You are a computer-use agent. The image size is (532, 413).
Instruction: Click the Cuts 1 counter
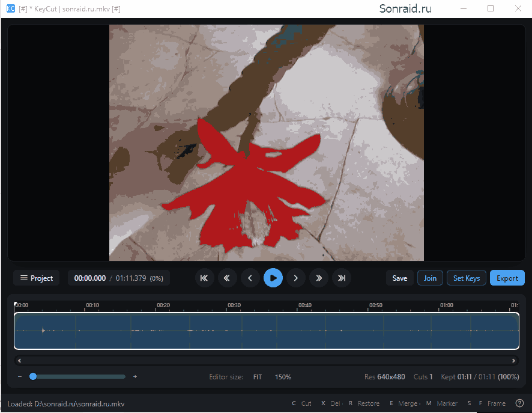[423, 377]
